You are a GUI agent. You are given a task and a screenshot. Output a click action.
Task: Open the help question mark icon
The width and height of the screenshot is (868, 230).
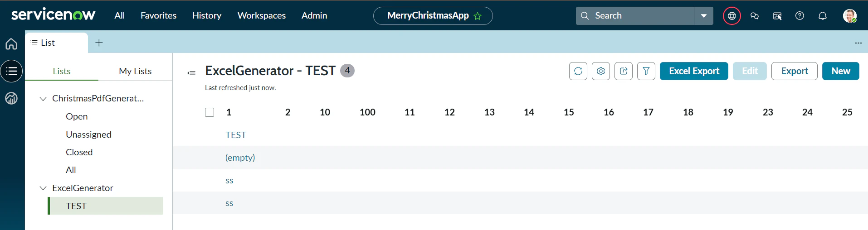pyautogui.click(x=800, y=16)
